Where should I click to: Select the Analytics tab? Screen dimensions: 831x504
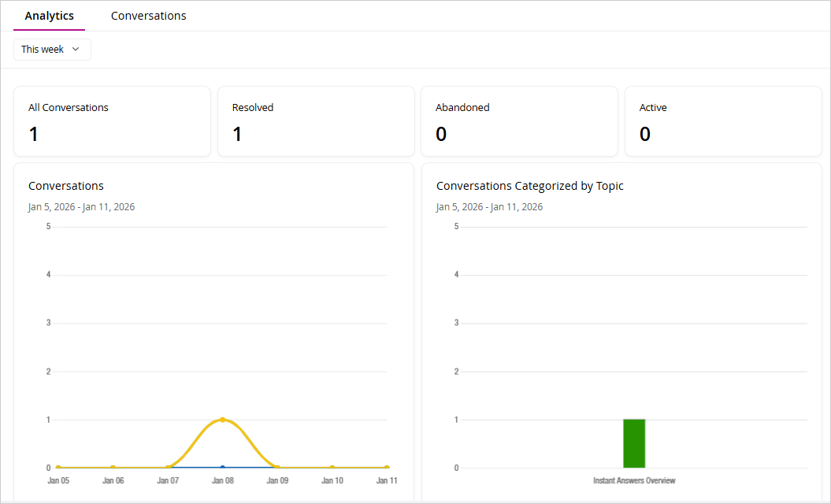[x=50, y=16]
